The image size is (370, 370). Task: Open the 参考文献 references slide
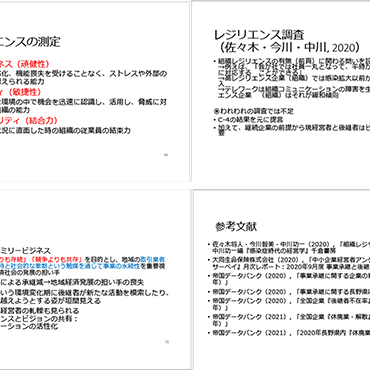(281, 279)
